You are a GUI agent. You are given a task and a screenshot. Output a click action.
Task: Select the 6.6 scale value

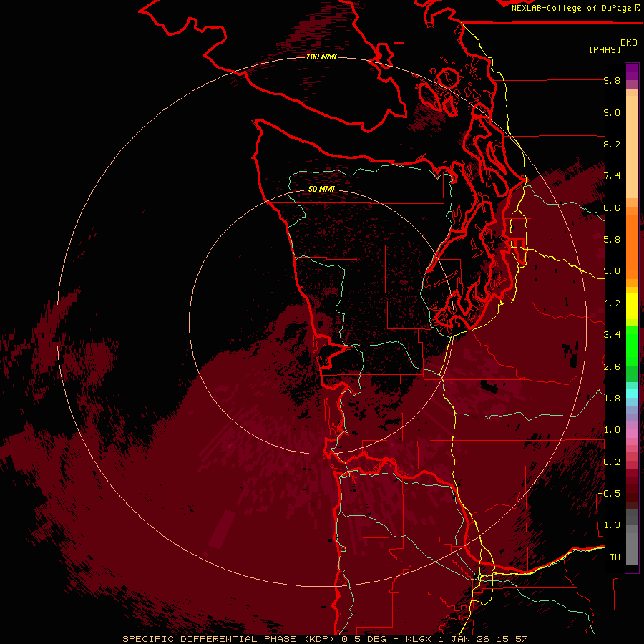coord(612,208)
